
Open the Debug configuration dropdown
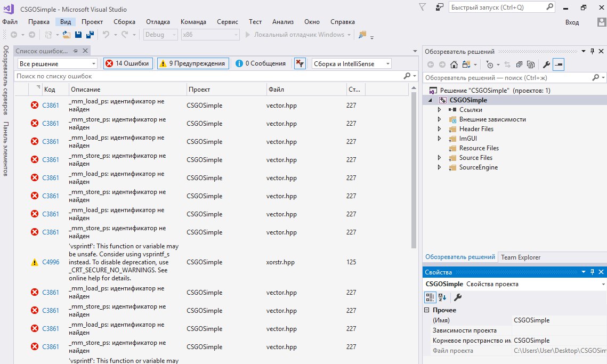click(160, 35)
